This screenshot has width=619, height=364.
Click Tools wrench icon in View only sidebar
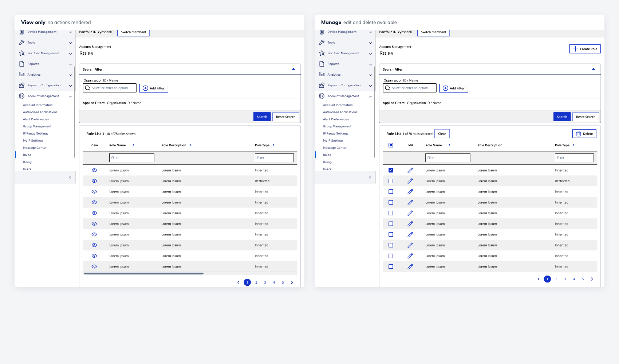point(21,43)
